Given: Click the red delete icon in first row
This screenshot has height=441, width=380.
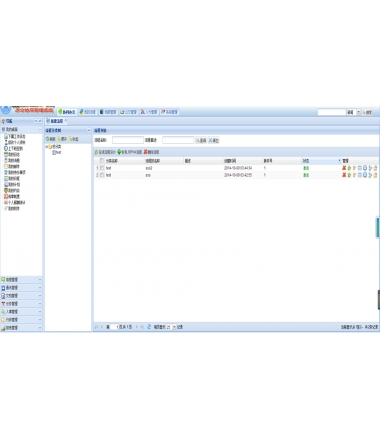Looking at the screenshot, I should coord(344,168).
